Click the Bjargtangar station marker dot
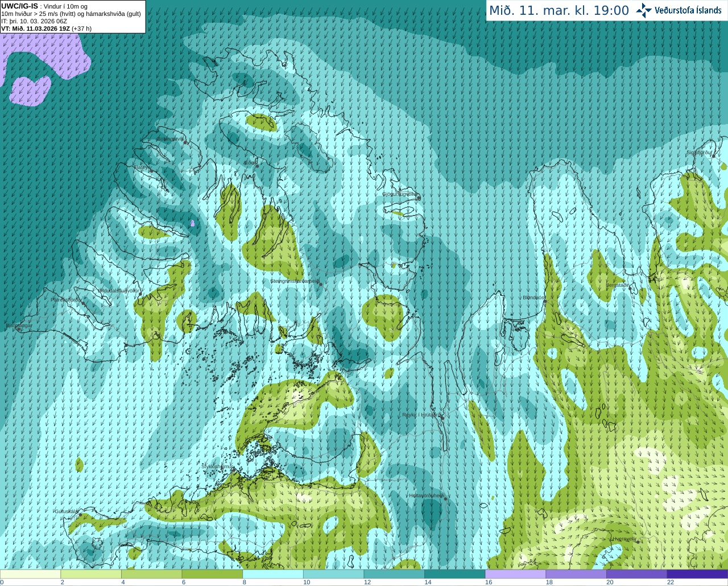This screenshot has height=586, width=728. 19,329
